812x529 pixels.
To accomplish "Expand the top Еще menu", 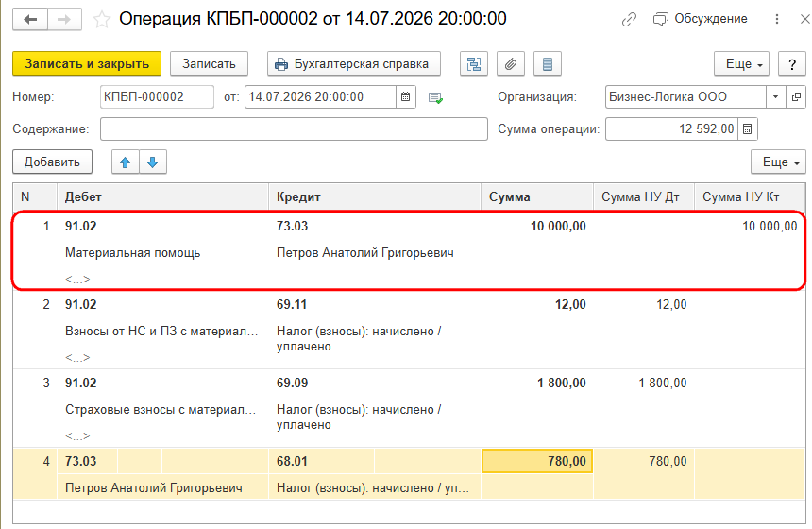I will click(x=741, y=63).
